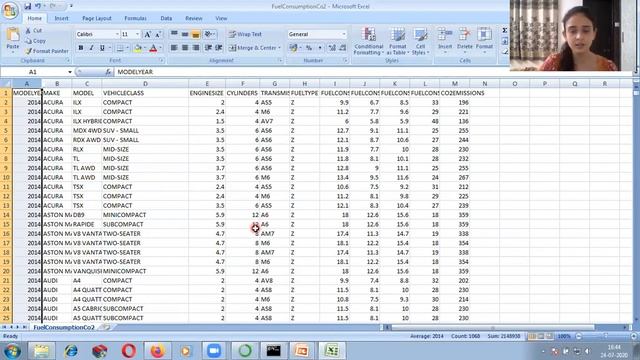Center text horizontally in cells
The image size is (640, 360).
[x=185, y=48]
